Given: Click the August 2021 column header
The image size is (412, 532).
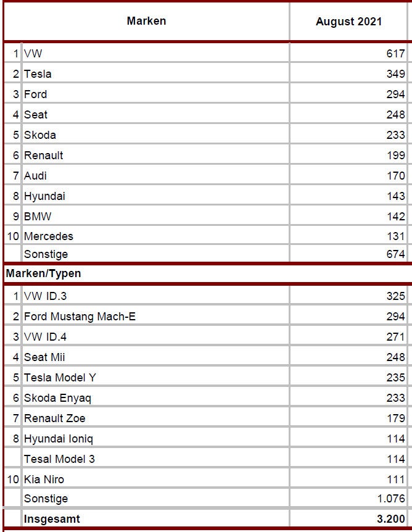Looking at the screenshot, I should click(x=348, y=22).
